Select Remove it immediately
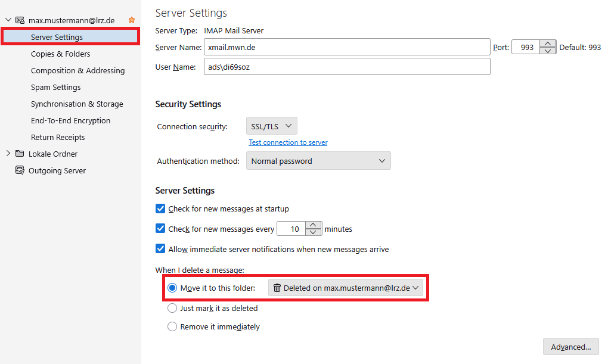Screen dimensions: 608x364 172,326
